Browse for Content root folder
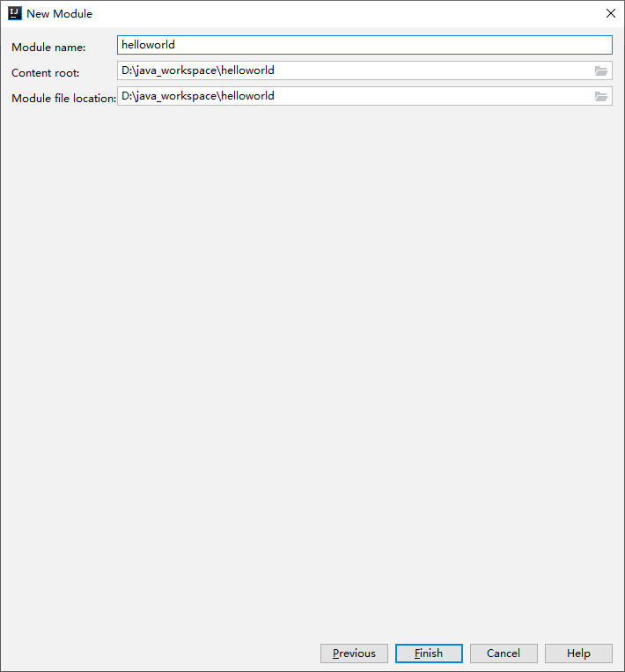The image size is (625, 672). (601, 70)
